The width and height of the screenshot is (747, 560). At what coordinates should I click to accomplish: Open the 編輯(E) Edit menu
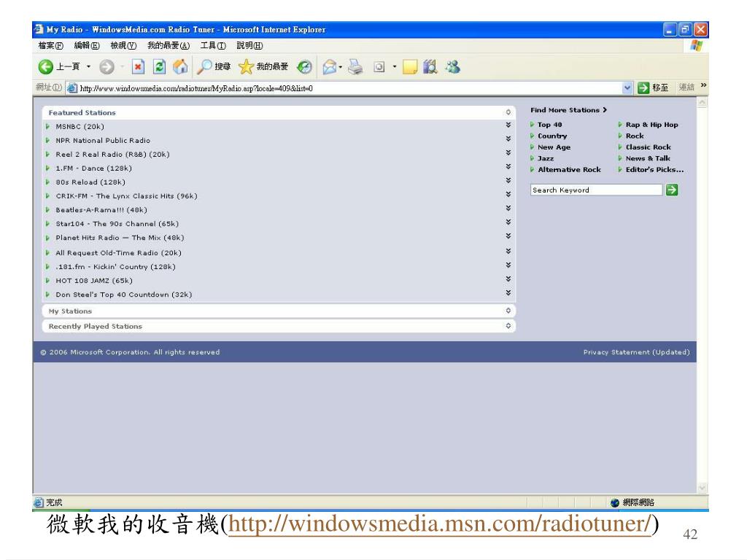point(87,46)
